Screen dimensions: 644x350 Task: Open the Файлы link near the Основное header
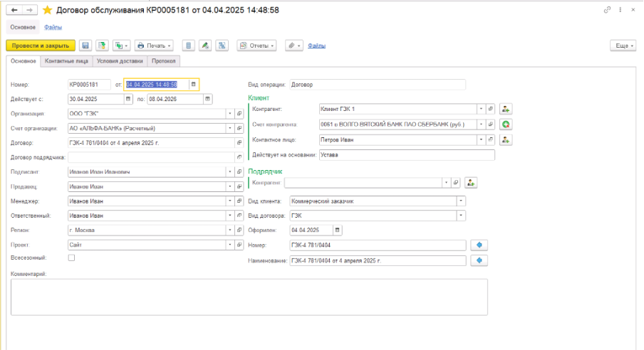pyautogui.click(x=53, y=27)
